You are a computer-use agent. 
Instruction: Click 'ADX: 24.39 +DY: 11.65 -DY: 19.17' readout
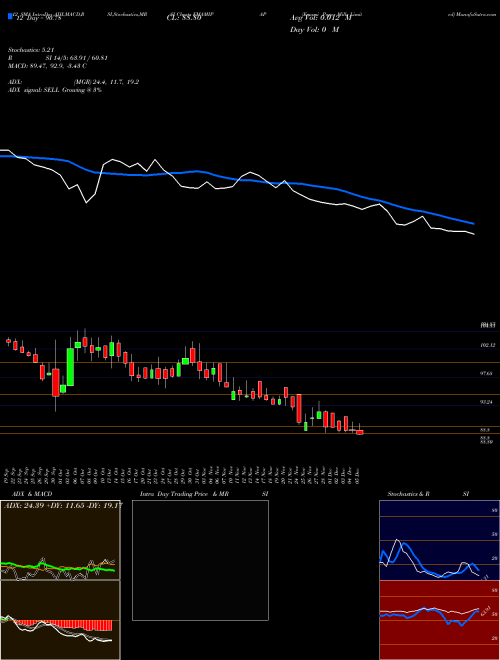63,505
